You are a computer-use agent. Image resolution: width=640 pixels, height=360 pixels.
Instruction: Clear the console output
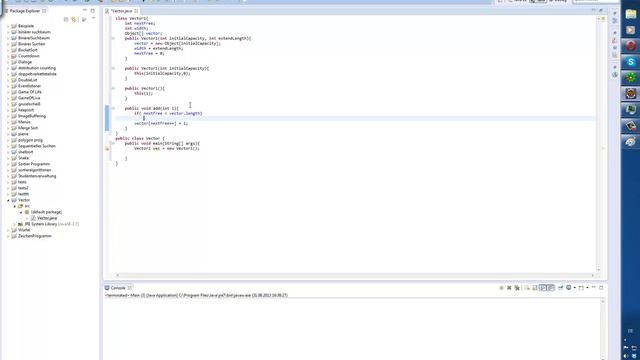527,288
